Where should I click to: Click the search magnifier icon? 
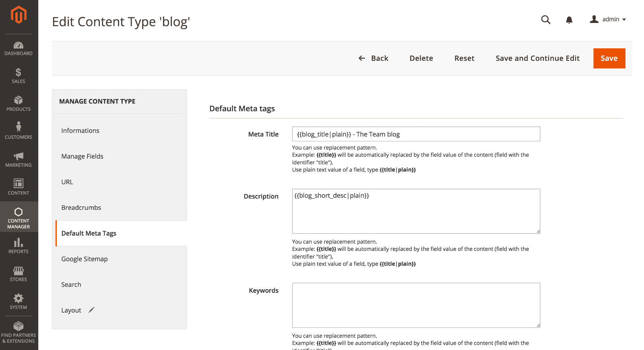(x=545, y=20)
